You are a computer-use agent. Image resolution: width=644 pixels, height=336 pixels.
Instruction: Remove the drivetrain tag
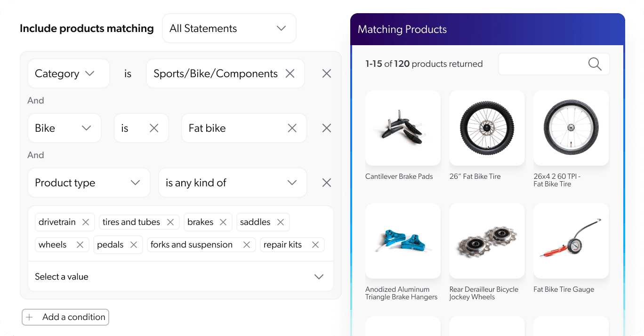86,222
